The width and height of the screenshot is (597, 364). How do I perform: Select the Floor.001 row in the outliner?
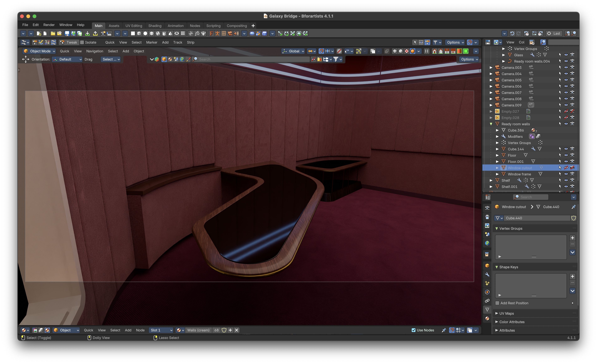click(x=531, y=161)
